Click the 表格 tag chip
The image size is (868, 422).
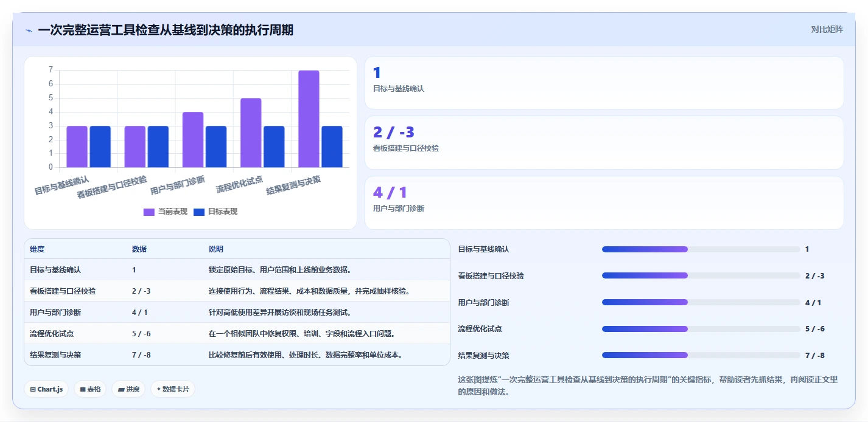tap(90, 389)
